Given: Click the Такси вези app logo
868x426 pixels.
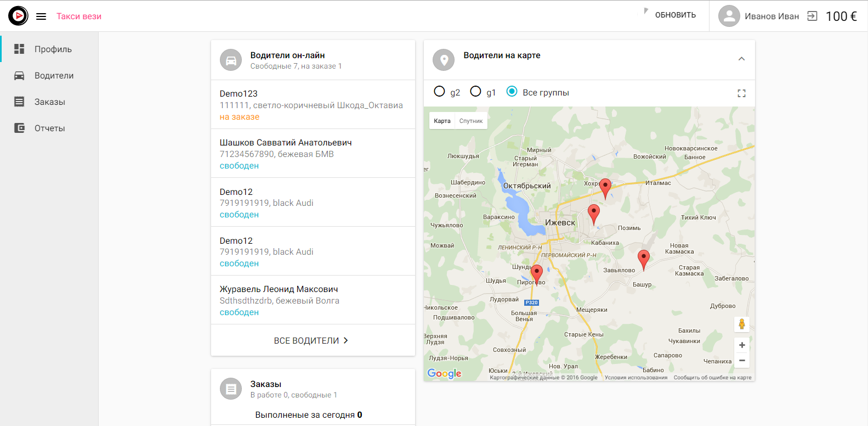Looking at the screenshot, I should point(18,16).
